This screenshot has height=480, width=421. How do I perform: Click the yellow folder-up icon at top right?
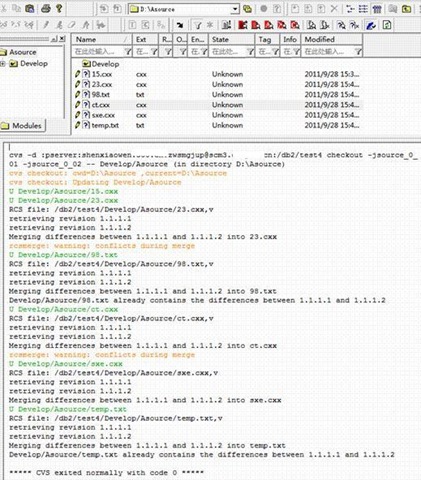(x=406, y=9)
